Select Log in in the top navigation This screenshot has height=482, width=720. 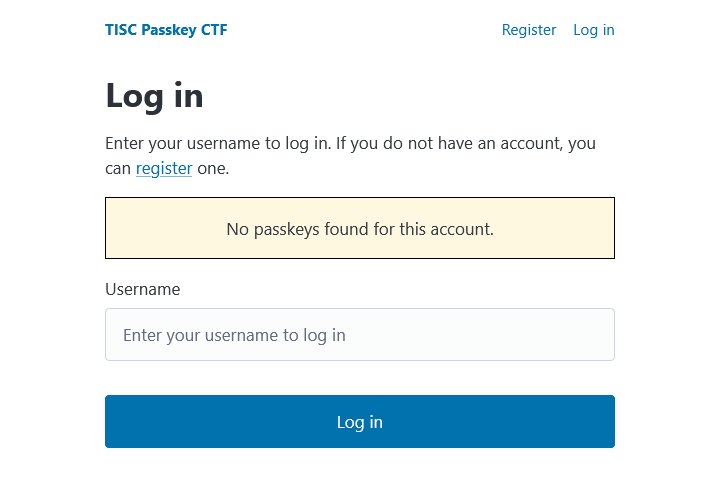click(x=593, y=30)
